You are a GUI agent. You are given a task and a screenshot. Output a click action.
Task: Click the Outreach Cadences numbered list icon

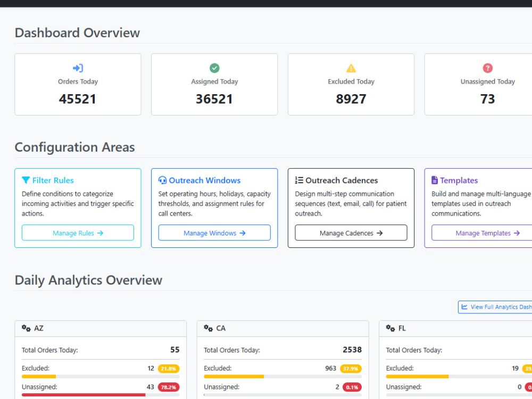point(299,180)
